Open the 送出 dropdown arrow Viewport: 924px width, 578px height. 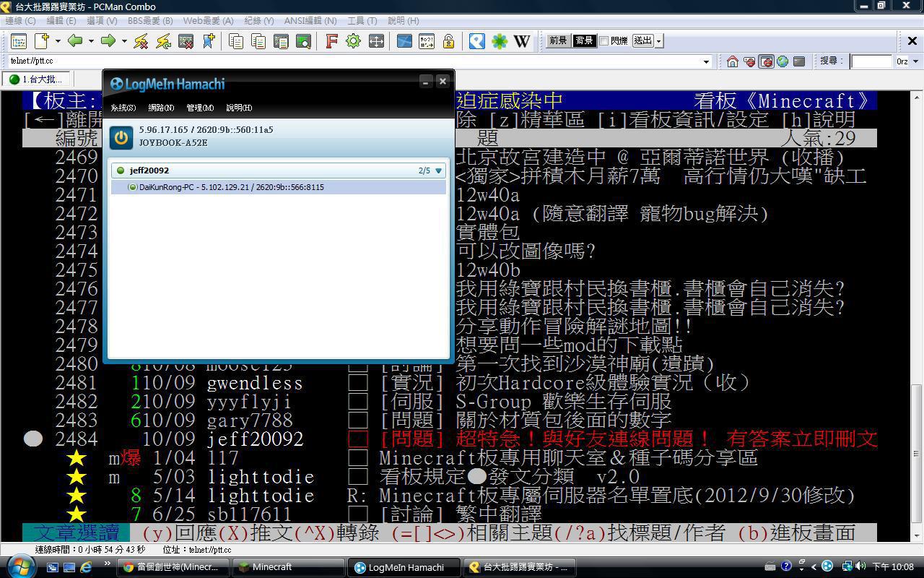(658, 41)
